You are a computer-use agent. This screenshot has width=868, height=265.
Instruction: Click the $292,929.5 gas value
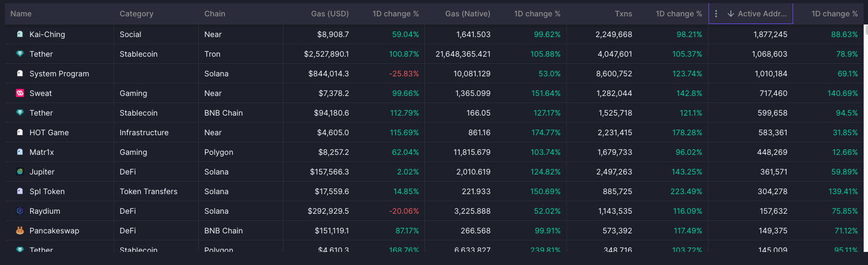pos(328,211)
